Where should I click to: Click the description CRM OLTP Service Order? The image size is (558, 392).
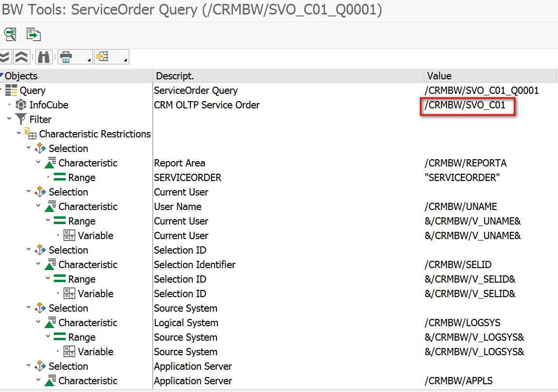[207, 105]
